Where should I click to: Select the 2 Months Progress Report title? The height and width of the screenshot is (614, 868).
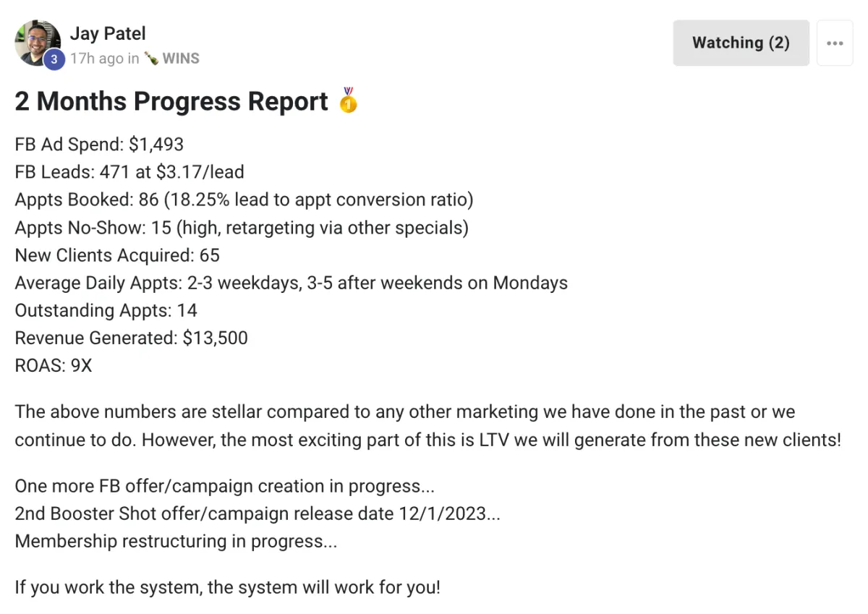point(171,101)
